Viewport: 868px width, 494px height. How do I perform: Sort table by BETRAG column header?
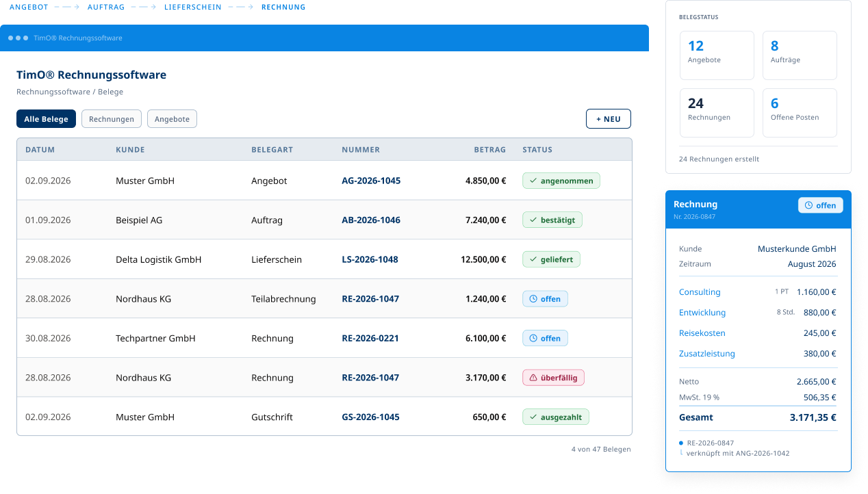(x=490, y=150)
